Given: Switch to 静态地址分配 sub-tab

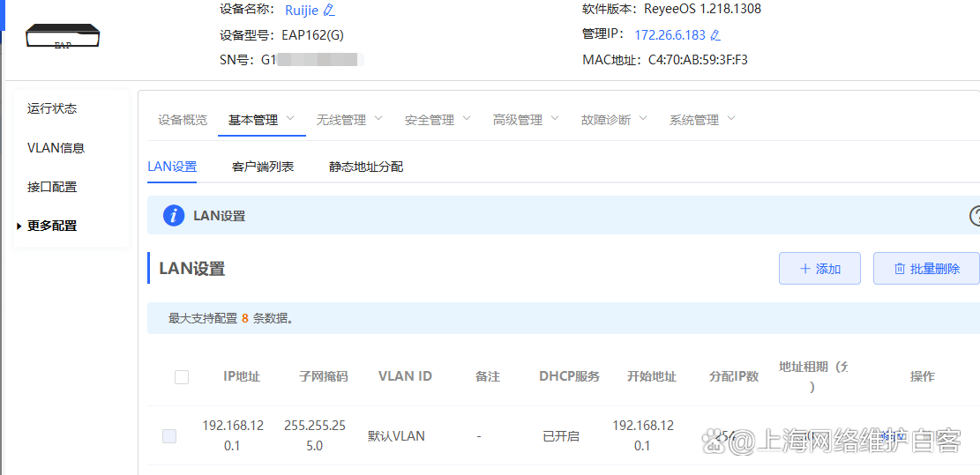Looking at the screenshot, I should click(x=366, y=167).
